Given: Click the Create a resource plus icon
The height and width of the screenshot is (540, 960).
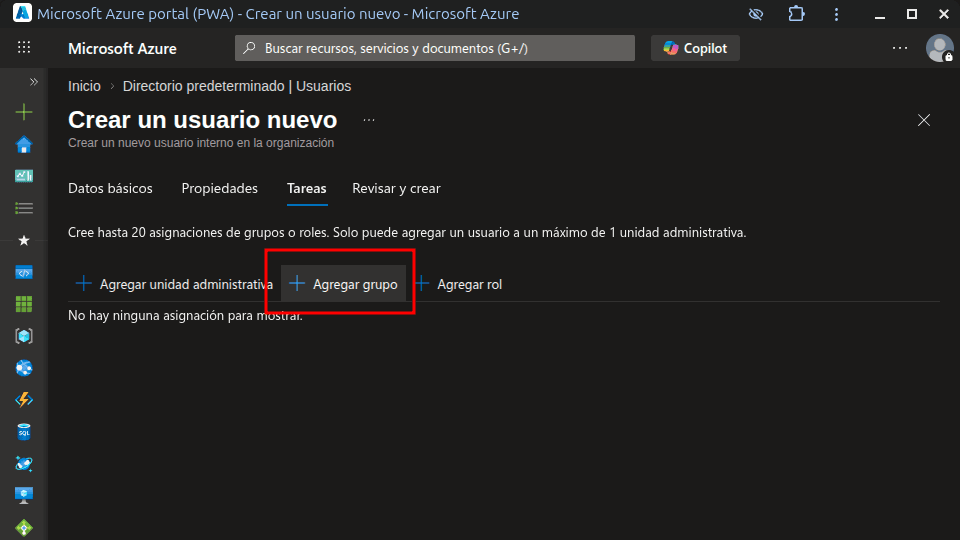Looking at the screenshot, I should click(x=24, y=113).
